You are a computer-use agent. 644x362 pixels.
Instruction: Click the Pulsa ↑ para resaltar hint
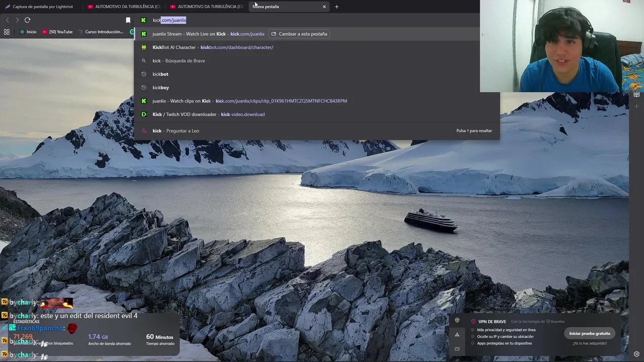474,131
